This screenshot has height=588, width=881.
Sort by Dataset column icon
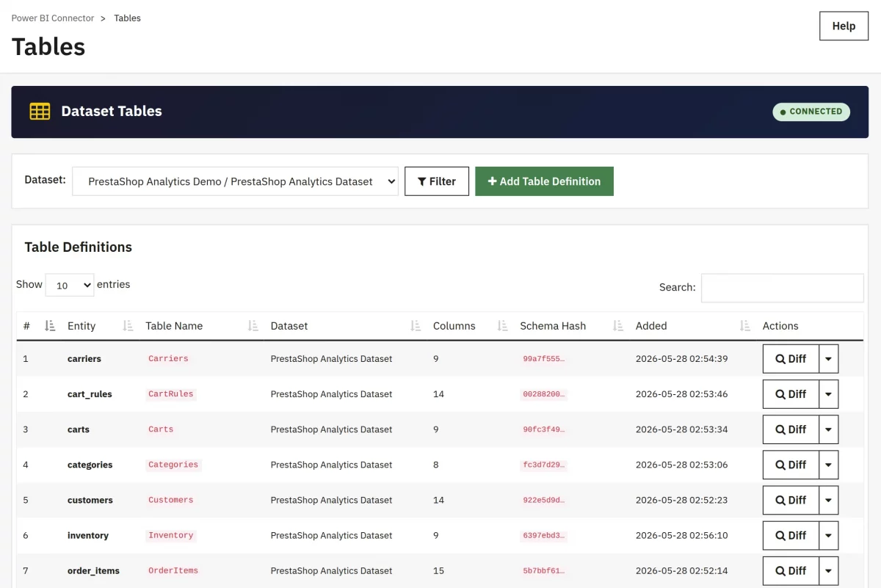coord(416,326)
